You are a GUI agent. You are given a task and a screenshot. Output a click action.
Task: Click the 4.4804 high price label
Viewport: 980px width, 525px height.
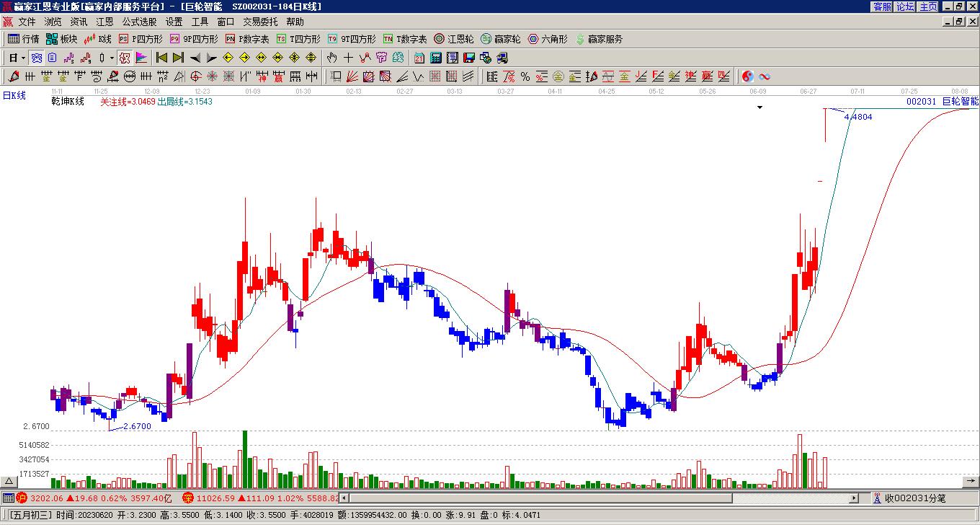point(858,116)
